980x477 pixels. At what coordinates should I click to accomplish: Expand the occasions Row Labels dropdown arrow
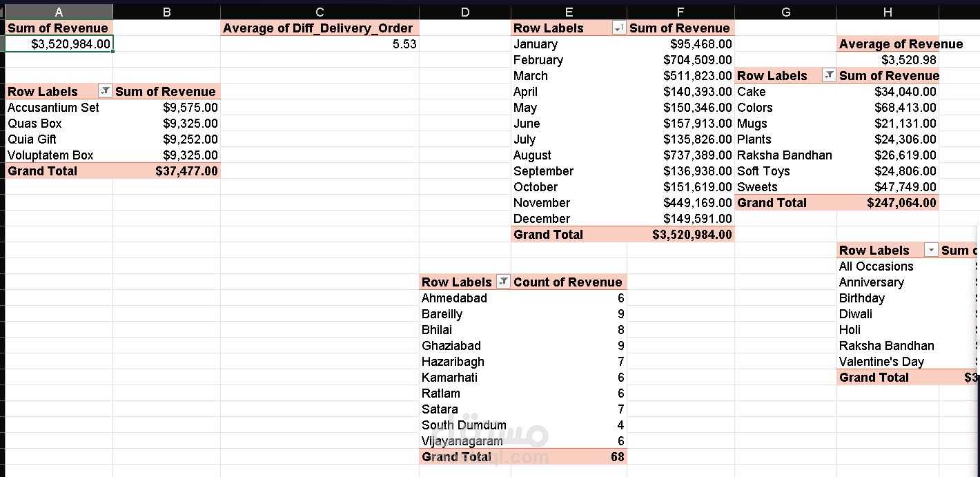pos(931,251)
